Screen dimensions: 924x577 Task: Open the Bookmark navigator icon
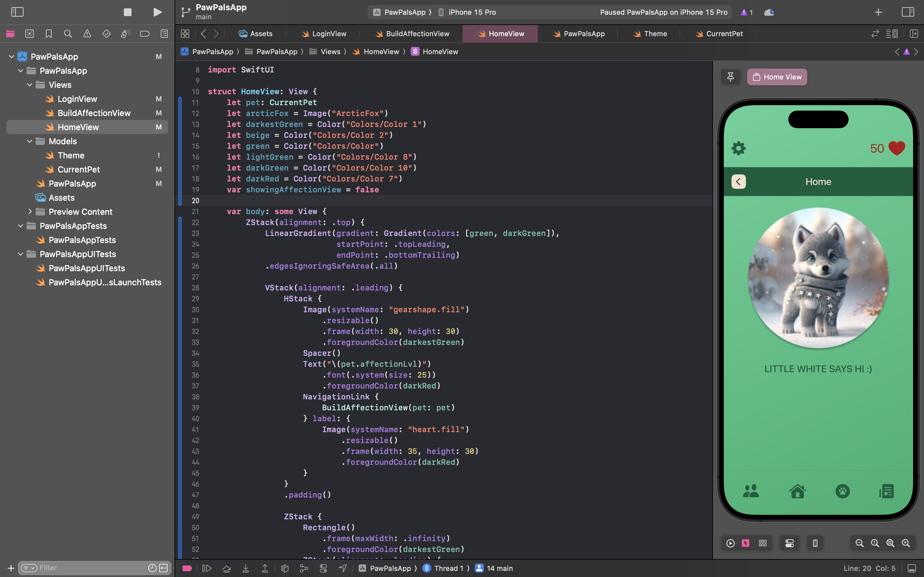point(48,34)
